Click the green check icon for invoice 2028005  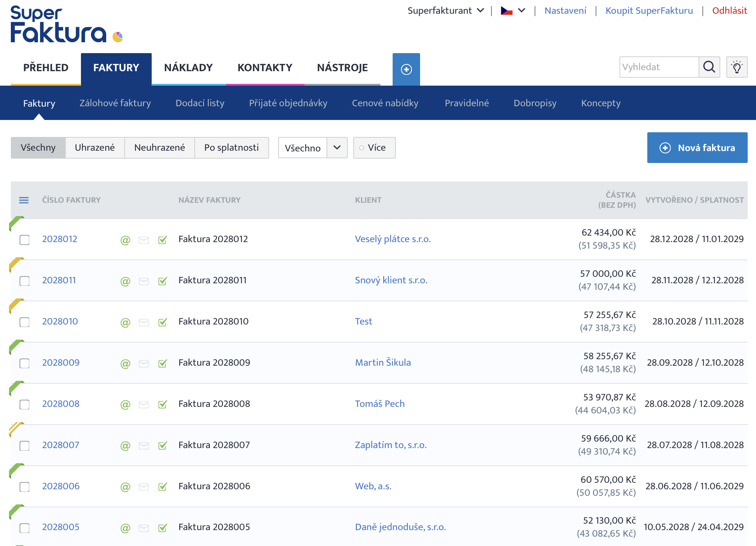pyautogui.click(x=163, y=528)
